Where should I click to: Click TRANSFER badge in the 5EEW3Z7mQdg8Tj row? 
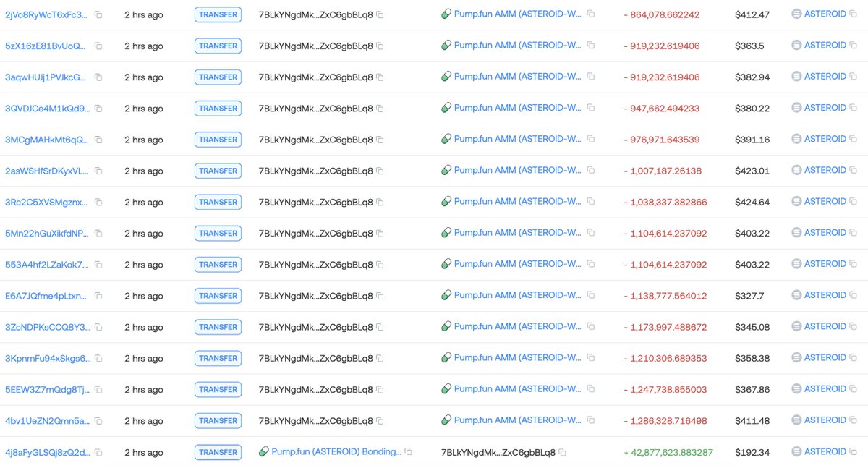[218, 390]
